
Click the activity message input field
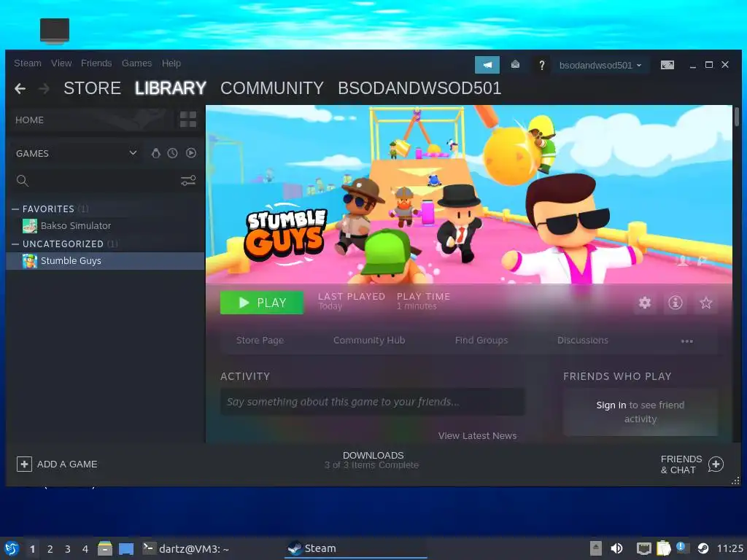pyautogui.click(x=373, y=402)
